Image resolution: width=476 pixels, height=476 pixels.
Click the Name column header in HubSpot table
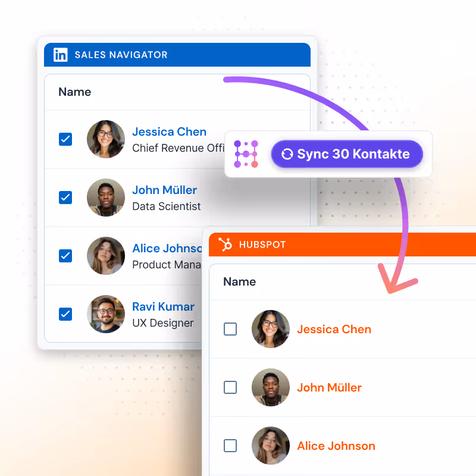[240, 281]
